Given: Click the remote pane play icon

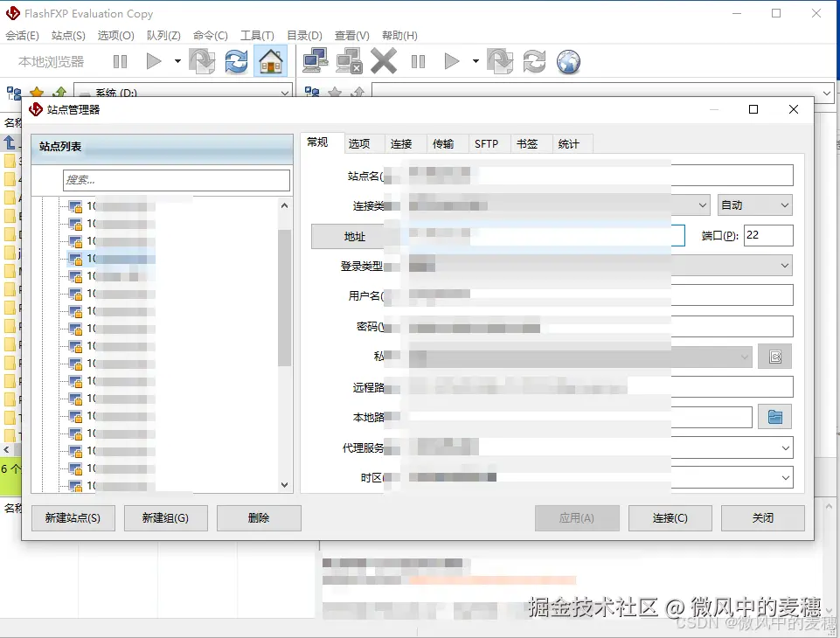Looking at the screenshot, I should click(452, 61).
